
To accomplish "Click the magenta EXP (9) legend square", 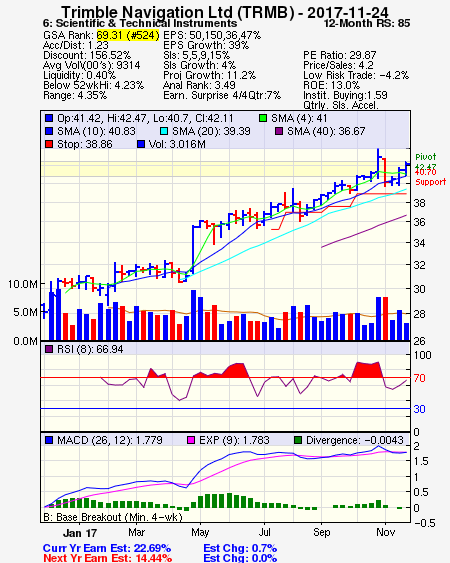I will coord(191,440).
